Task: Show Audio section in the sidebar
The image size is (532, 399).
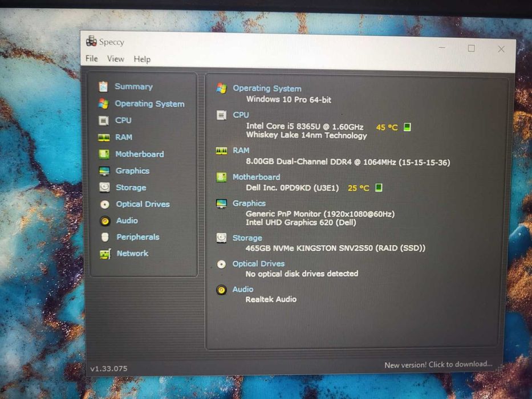Action: coord(127,221)
